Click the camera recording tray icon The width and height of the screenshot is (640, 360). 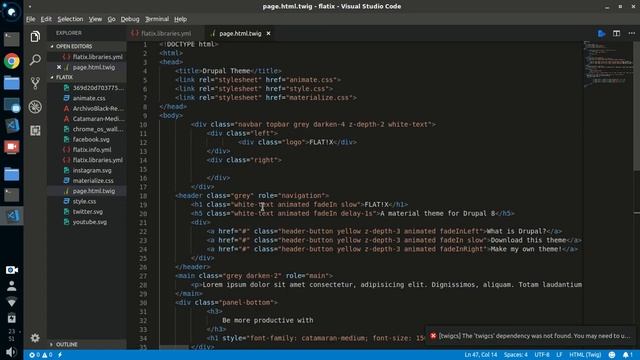coord(11,270)
